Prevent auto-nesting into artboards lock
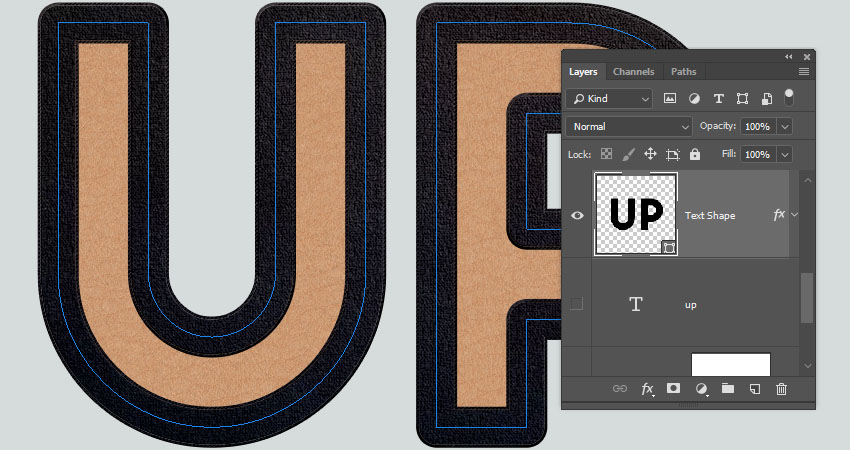 673,155
